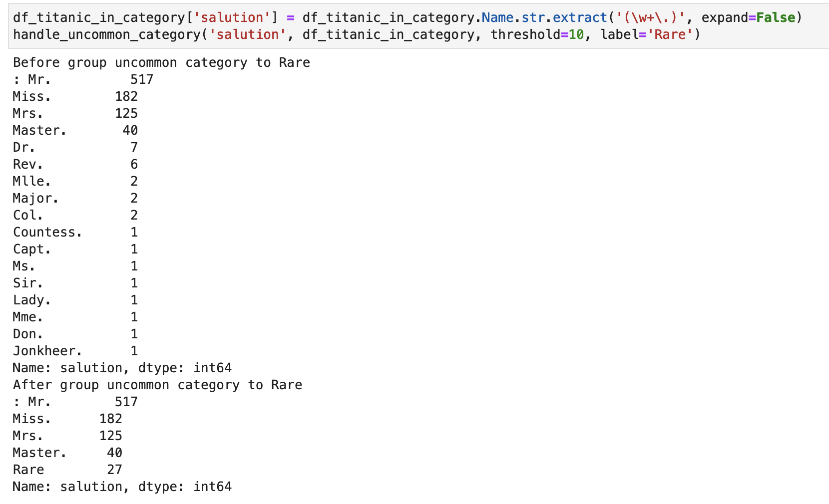Image resolution: width=829 pixels, height=504 pixels.
Task: Click the Dr. 7 output row
Action: tap(75, 147)
